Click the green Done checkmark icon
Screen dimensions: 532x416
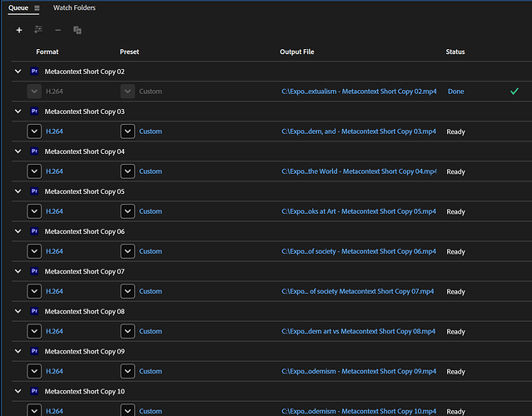(x=515, y=92)
